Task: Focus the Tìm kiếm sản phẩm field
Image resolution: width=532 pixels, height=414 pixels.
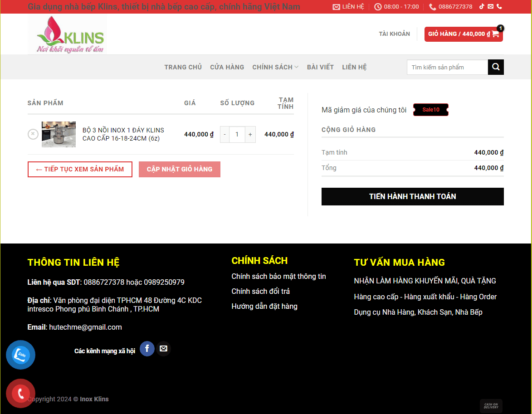Action: 447,67
